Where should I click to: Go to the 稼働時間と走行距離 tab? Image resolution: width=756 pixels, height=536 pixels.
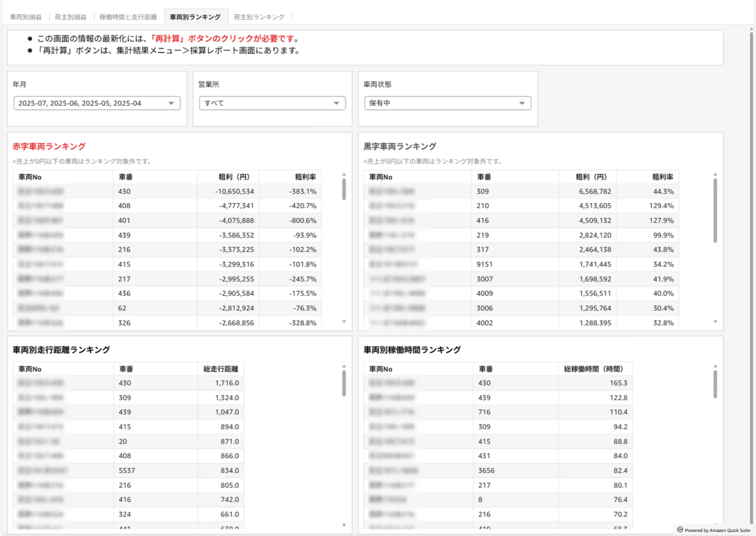128,17
